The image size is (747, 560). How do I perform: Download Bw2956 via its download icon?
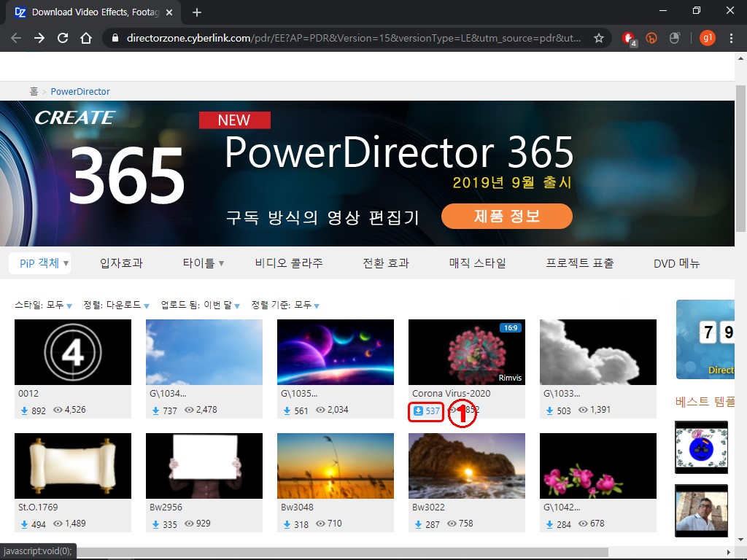(155, 524)
